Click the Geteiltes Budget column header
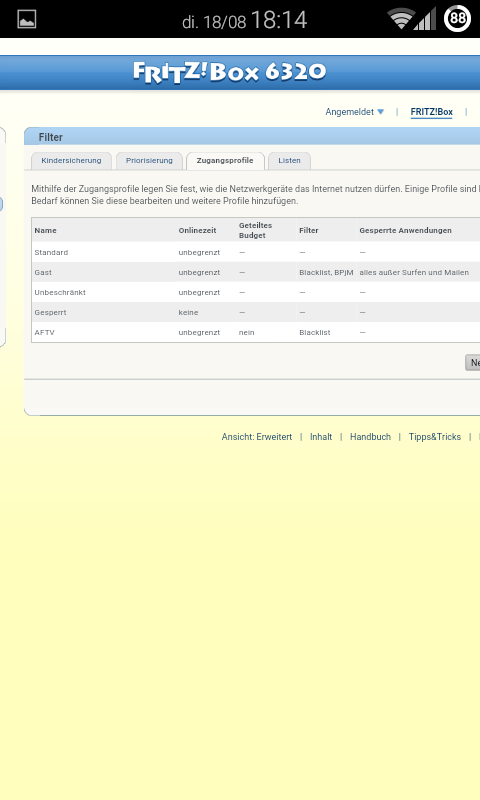This screenshot has width=480, height=800. [x=256, y=230]
